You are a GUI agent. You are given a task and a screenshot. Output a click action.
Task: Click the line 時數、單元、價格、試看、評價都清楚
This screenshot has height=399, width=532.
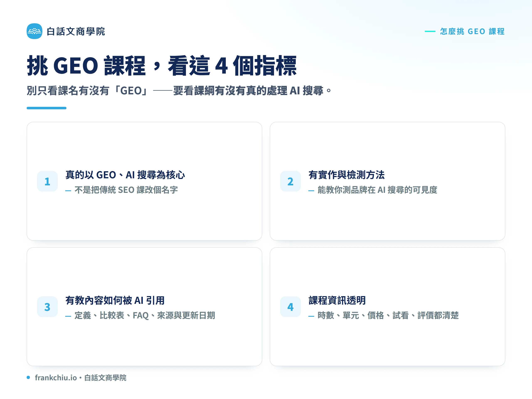click(x=388, y=315)
